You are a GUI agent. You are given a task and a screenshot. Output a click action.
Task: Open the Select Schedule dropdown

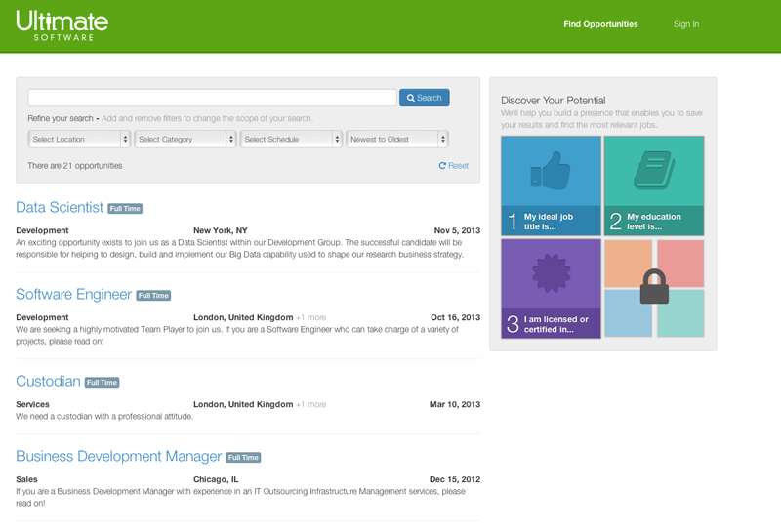[292, 140]
